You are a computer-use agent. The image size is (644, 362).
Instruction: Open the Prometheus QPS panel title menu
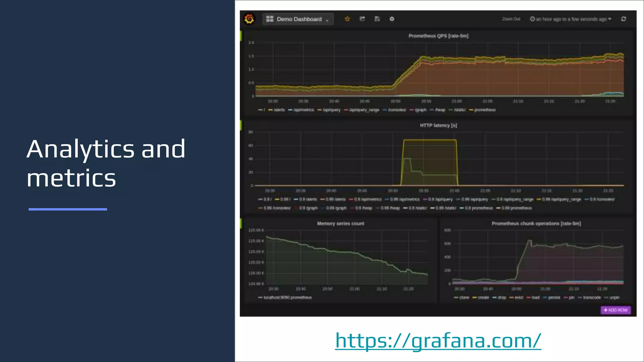[438, 36]
